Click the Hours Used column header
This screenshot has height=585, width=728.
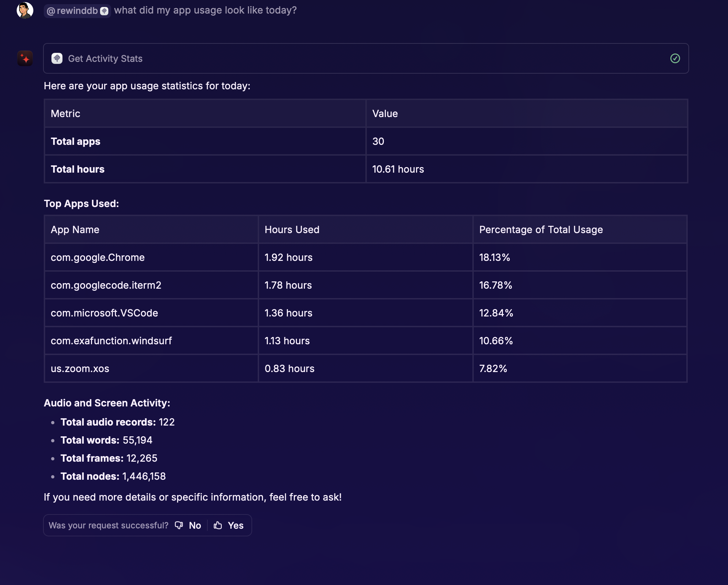292,230
